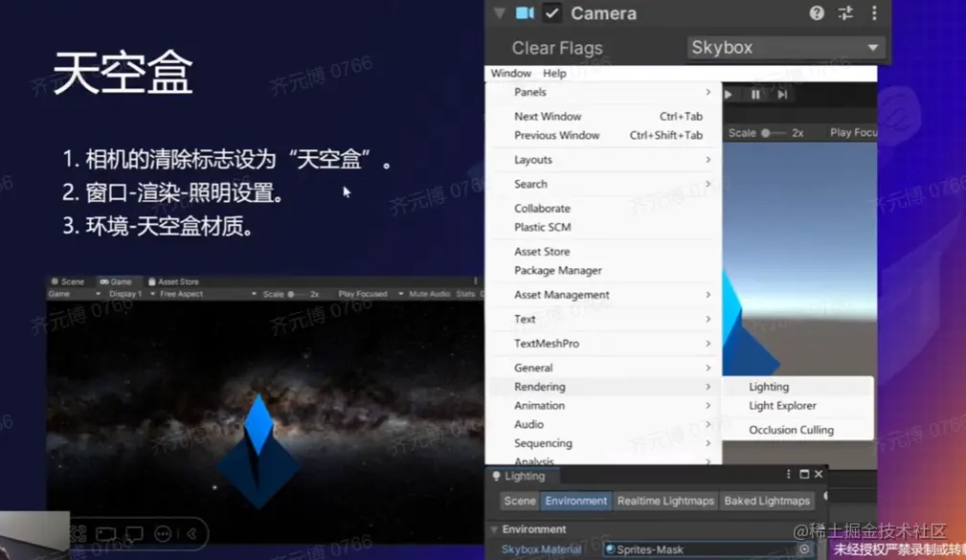Open the Play Focused dropdown in left Game view
The width and height of the screenshot is (966, 560).
click(371, 294)
